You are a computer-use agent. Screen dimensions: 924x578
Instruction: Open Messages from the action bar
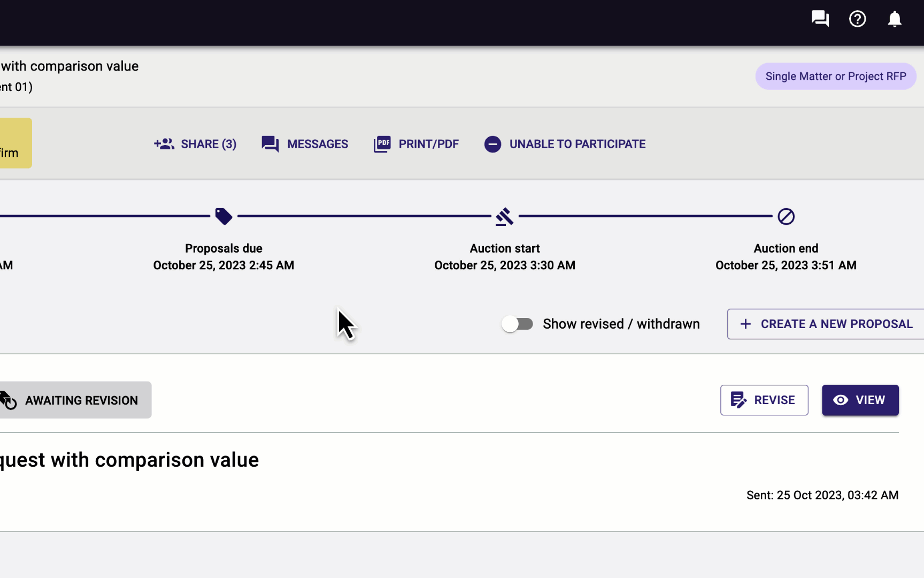pyautogui.click(x=305, y=144)
